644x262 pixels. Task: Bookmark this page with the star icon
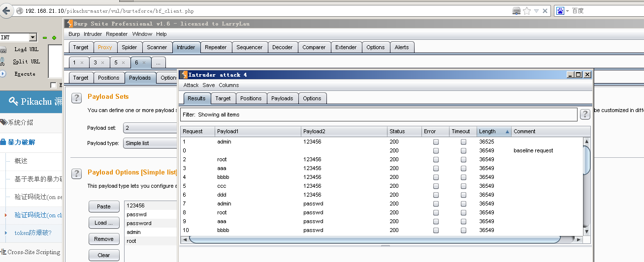pos(527,11)
